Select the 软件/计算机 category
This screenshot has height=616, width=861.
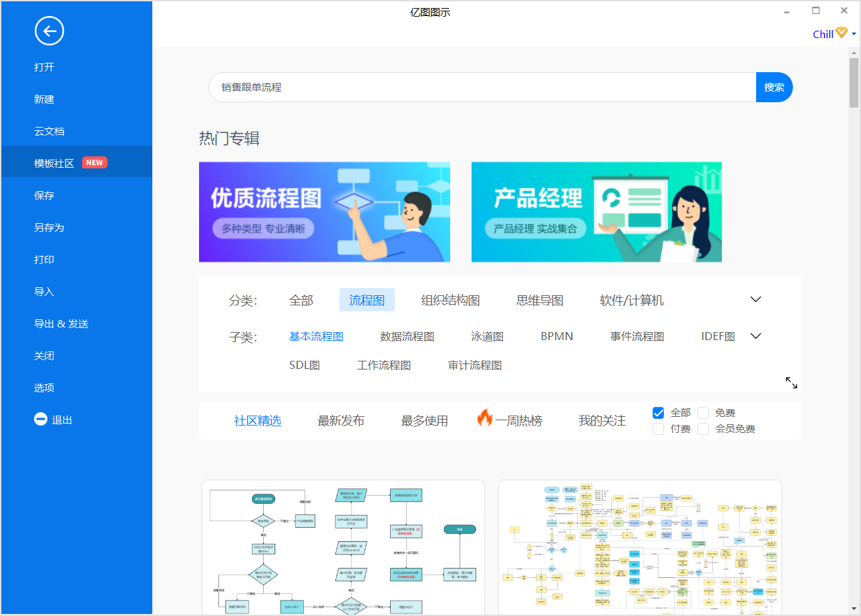tap(632, 300)
